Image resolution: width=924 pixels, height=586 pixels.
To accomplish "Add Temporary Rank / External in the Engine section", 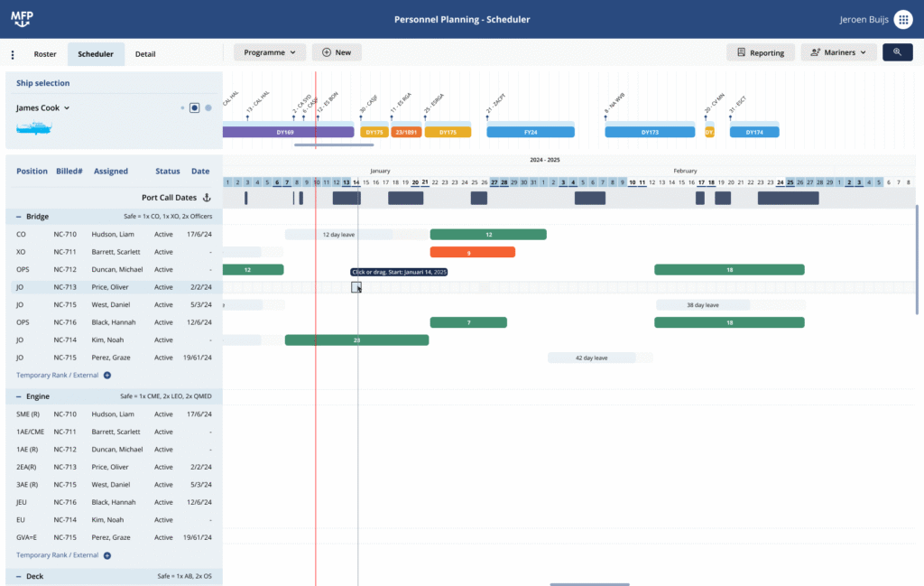I will [x=106, y=554].
